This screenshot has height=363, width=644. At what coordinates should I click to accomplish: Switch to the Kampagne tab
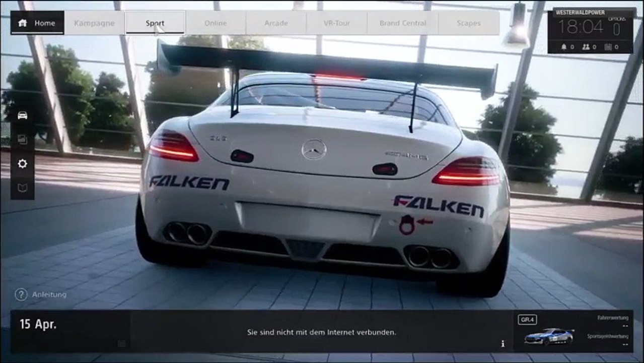tap(94, 23)
